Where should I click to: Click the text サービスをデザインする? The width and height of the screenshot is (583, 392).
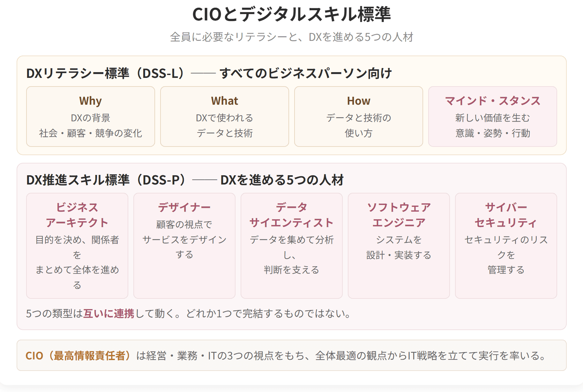click(x=184, y=247)
